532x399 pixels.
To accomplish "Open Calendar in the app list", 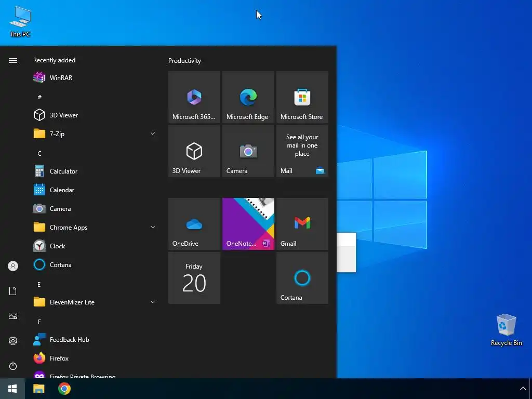I will 95,190.
